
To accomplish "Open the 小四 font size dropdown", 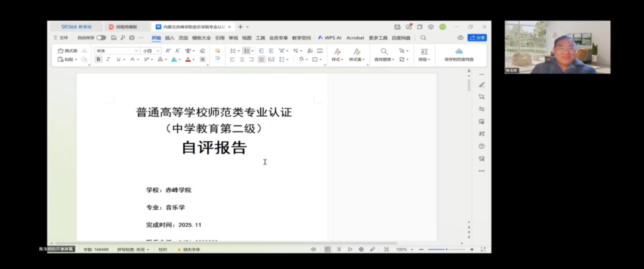I will coord(158,50).
